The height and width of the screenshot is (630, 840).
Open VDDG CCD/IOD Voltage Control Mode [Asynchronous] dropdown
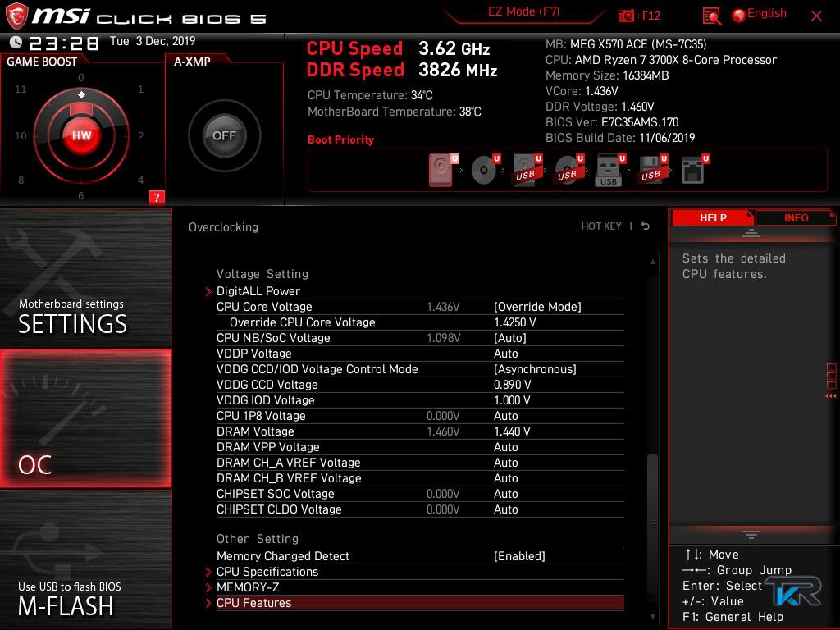point(535,369)
